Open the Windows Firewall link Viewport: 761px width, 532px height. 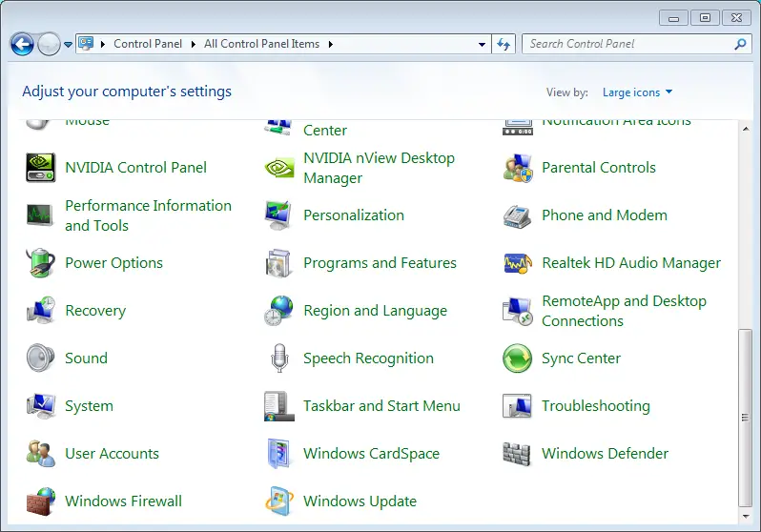tap(123, 501)
